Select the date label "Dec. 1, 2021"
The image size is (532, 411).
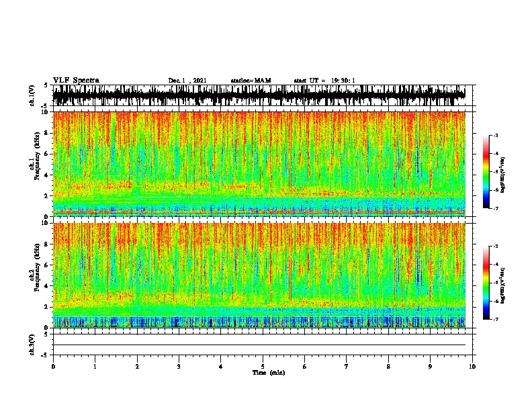(187, 81)
